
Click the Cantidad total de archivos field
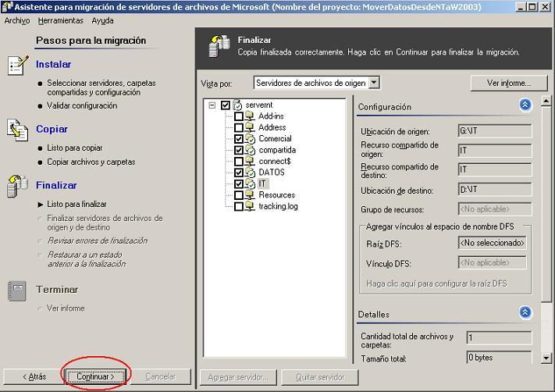click(x=499, y=338)
